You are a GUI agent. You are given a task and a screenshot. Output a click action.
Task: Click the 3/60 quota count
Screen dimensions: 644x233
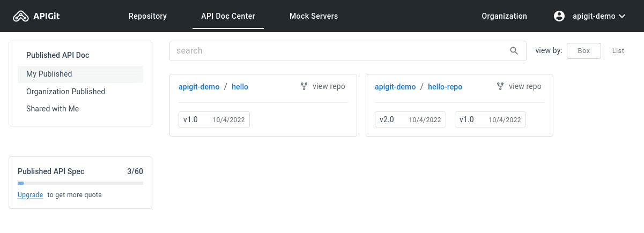point(135,171)
